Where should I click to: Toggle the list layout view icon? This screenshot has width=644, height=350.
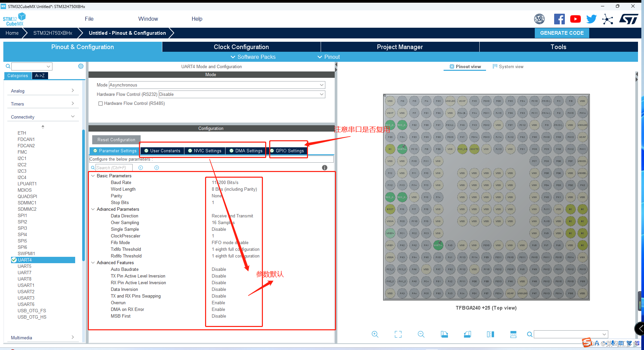point(513,334)
